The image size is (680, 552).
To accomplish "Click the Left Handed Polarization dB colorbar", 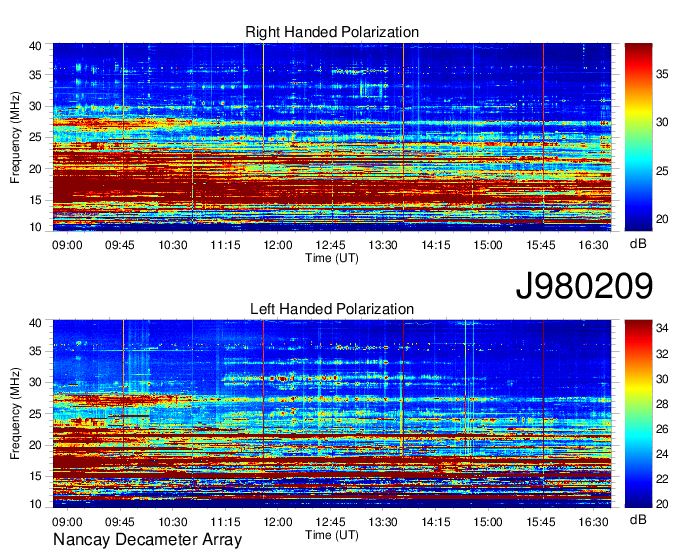I will tap(638, 414).
